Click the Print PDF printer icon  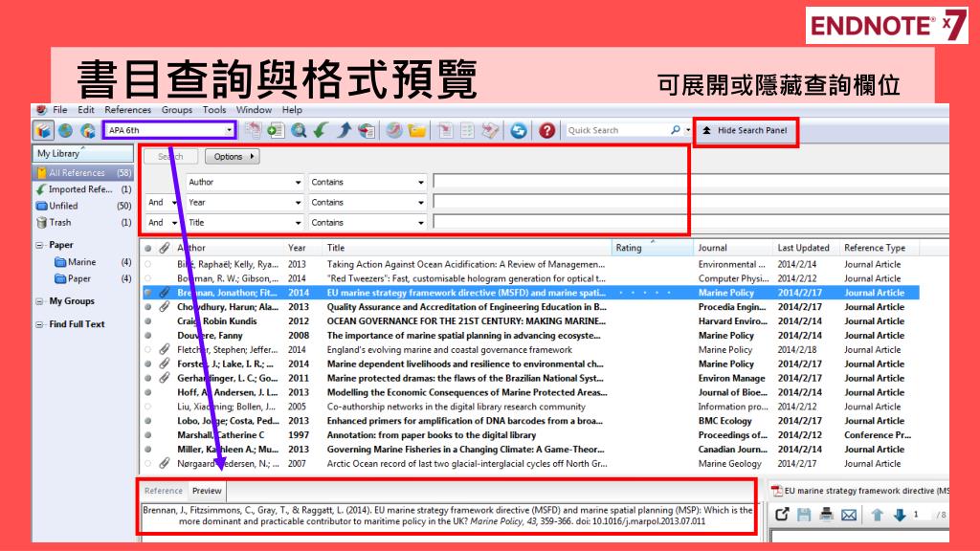826,514
